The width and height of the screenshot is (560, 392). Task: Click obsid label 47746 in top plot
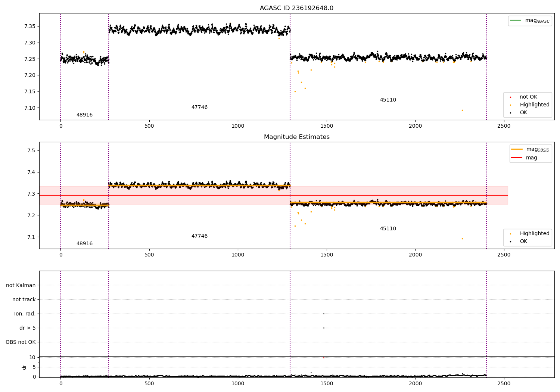[x=199, y=108]
